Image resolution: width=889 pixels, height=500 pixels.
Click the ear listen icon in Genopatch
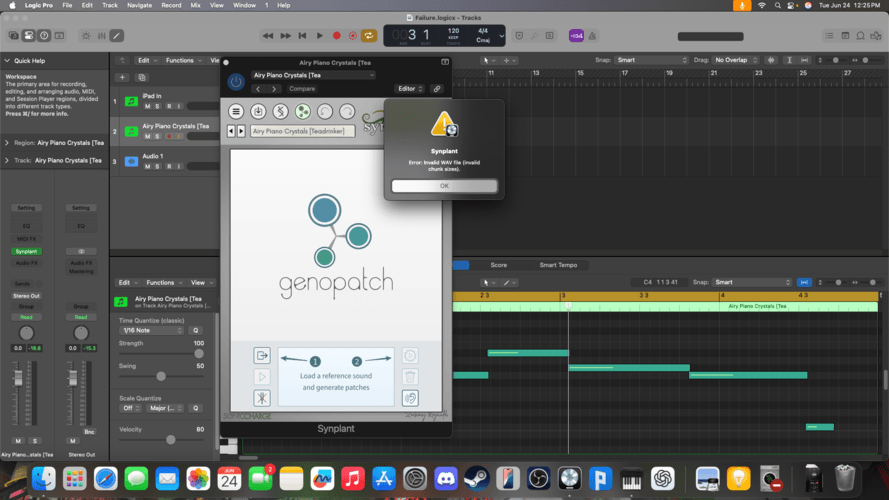pyautogui.click(x=409, y=398)
